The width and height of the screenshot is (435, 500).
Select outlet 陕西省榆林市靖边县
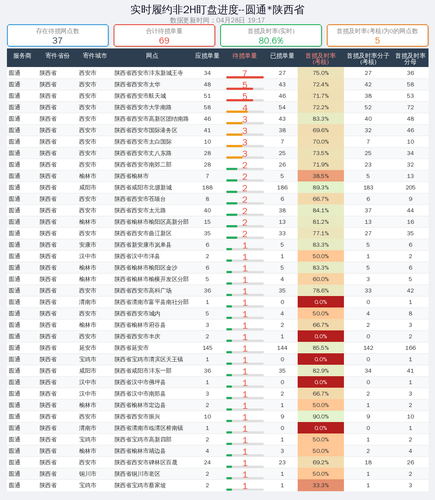coord(140,451)
